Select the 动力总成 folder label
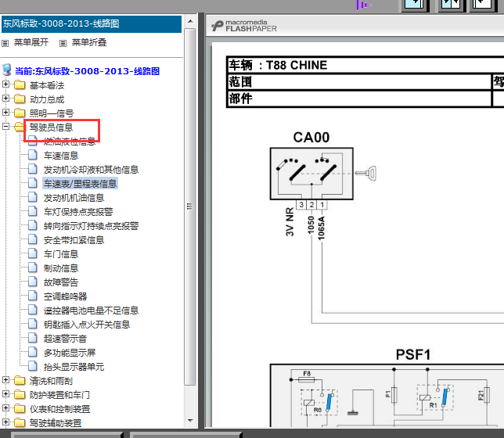This screenshot has width=504, height=438. coord(47,99)
